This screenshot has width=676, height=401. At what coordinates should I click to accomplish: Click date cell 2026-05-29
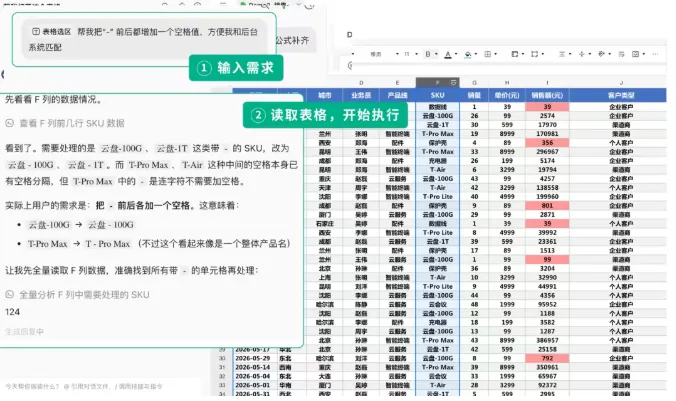[x=255, y=358]
